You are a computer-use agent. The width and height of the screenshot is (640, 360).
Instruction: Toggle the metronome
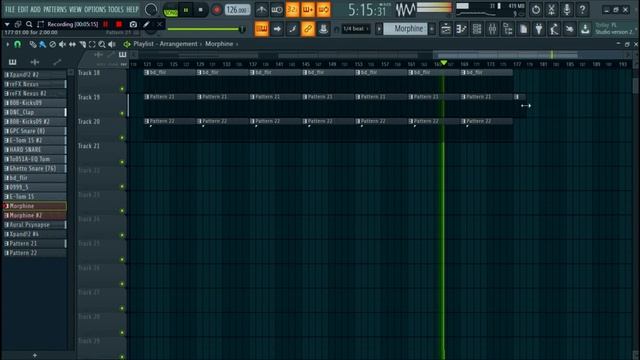click(x=261, y=9)
